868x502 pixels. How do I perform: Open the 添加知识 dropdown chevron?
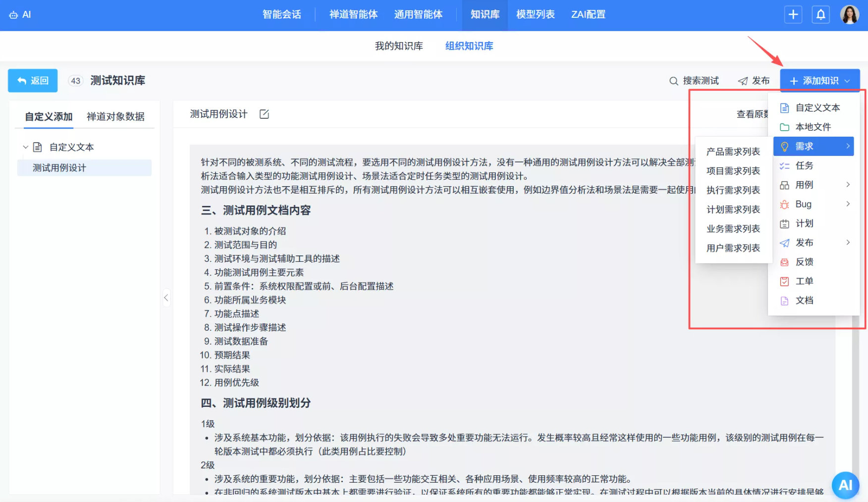pos(848,81)
